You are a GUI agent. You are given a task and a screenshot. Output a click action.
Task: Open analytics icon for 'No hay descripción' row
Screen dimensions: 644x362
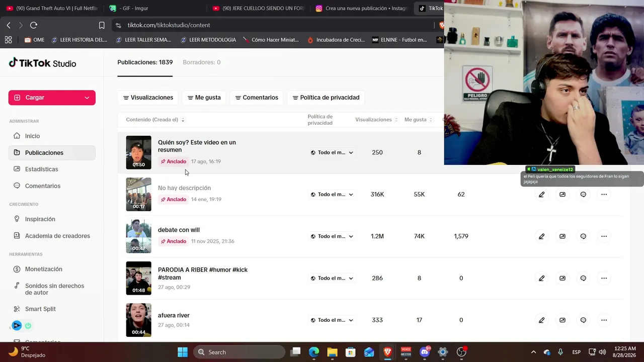click(562, 195)
